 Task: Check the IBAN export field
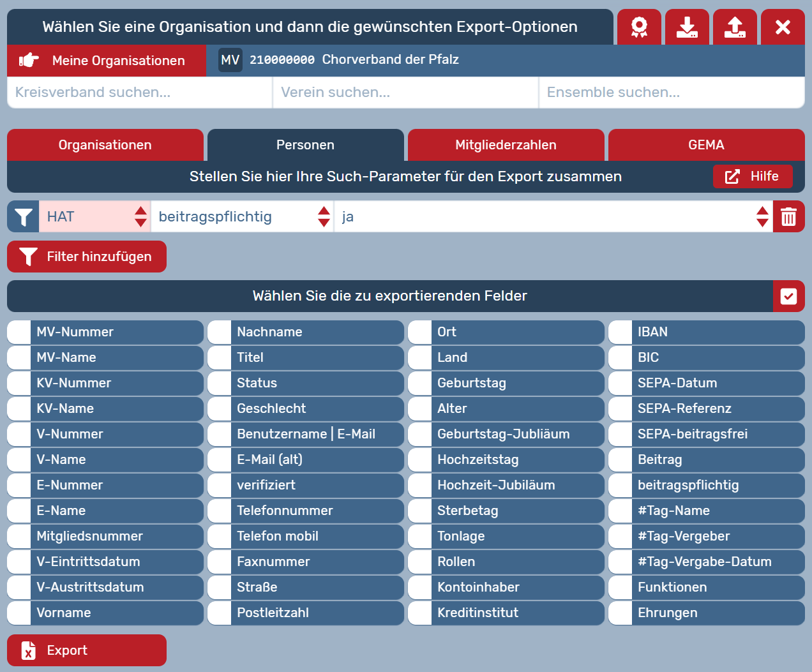coord(620,332)
